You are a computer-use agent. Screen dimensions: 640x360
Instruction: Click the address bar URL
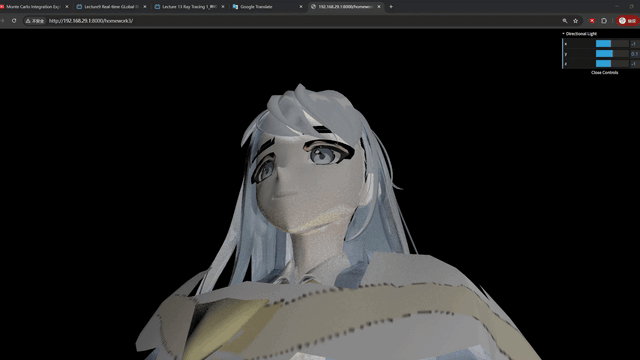click(x=91, y=21)
